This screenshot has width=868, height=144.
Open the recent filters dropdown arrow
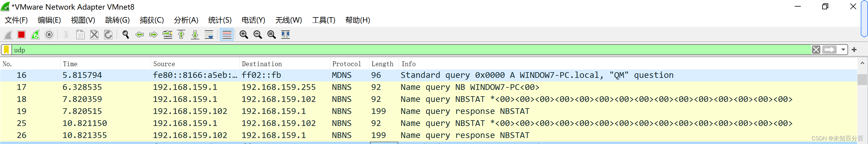coord(843,50)
